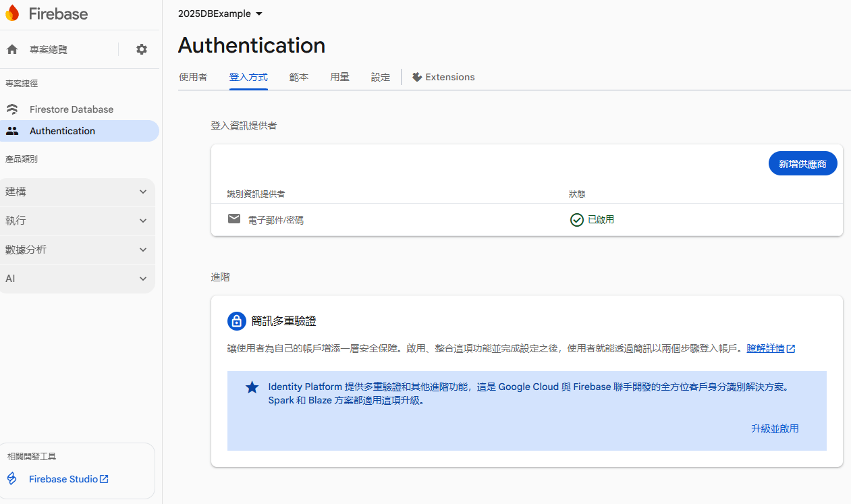Screen dimensions: 851x504
Task: Open the 範本 tab
Action: pos(299,77)
